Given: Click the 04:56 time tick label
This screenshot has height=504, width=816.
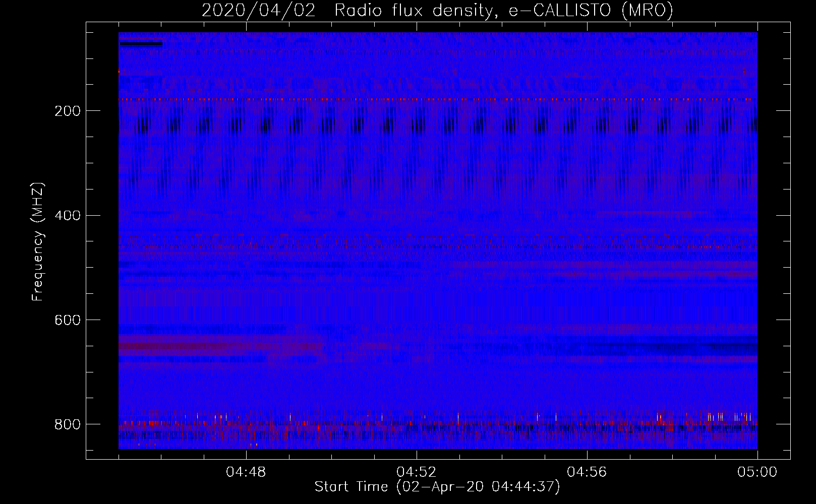Looking at the screenshot, I should point(587,472).
